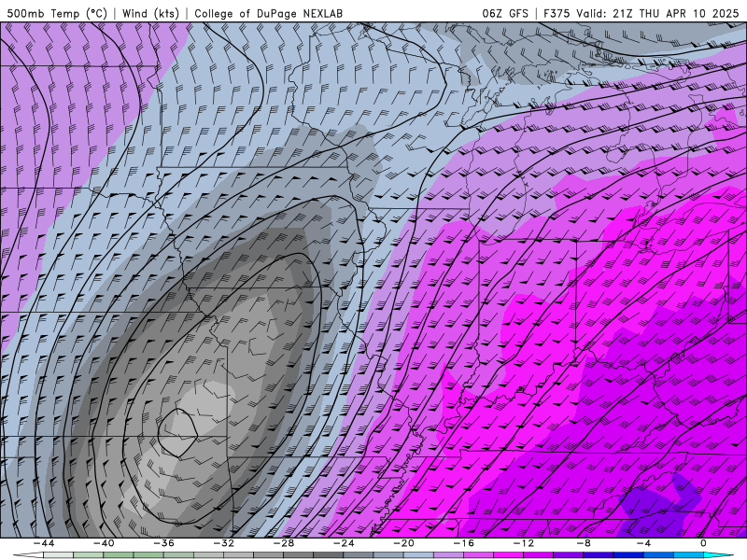Click the "500mb Temp (°C)" title text
Screen dimensions: 747x560
click(57, 13)
